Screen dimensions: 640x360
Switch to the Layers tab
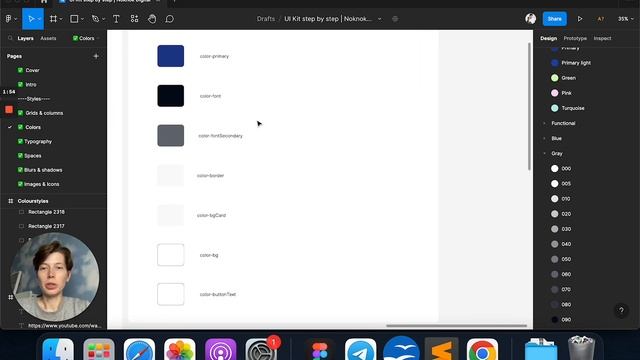tap(25, 38)
